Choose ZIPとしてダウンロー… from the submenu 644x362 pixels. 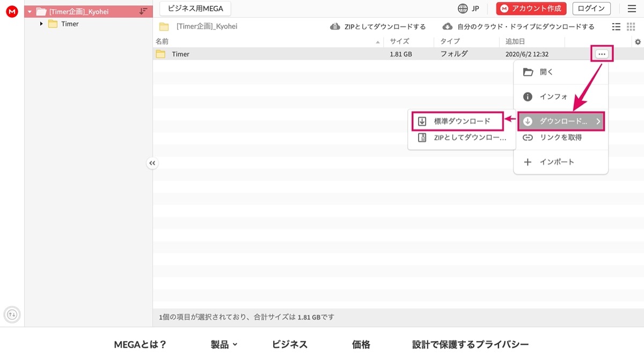(462, 137)
